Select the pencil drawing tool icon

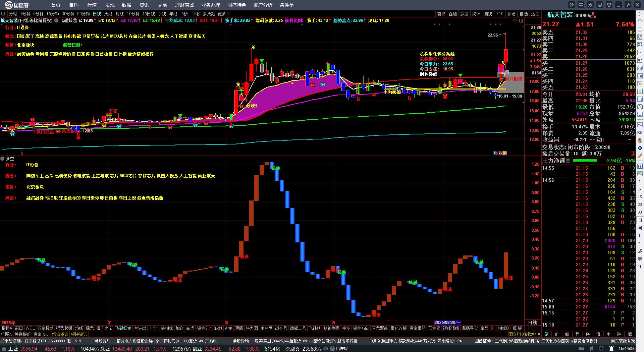640,156
